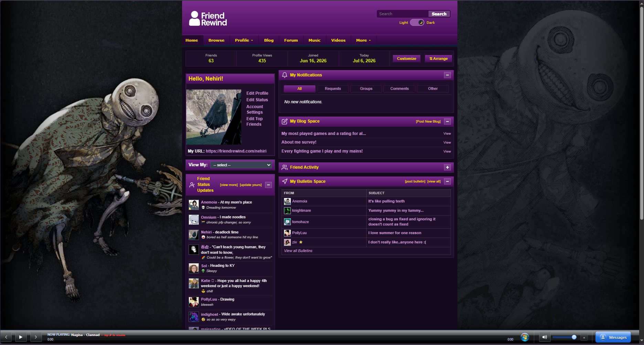Click knightmare's avatar in bulletin table
This screenshot has height=345, width=644.
287,211
